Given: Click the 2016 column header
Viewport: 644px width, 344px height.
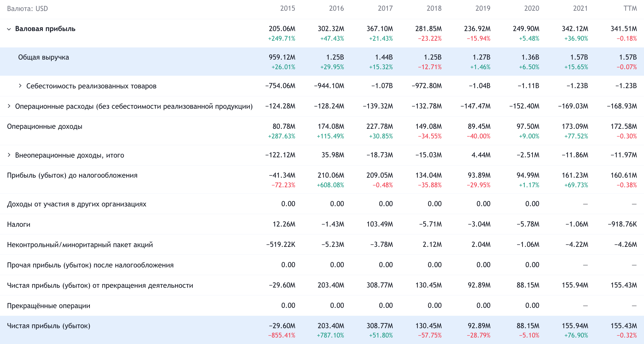Looking at the screenshot, I should click(336, 8).
